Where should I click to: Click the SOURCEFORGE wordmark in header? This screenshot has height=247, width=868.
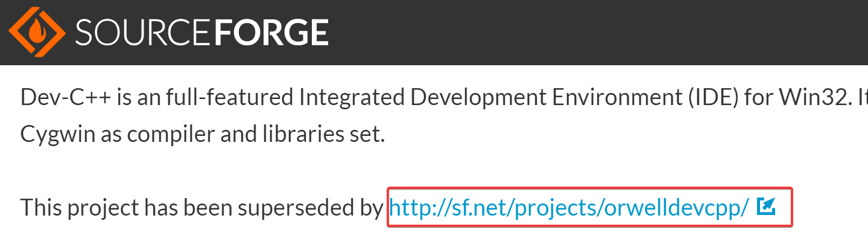tap(202, 33)
